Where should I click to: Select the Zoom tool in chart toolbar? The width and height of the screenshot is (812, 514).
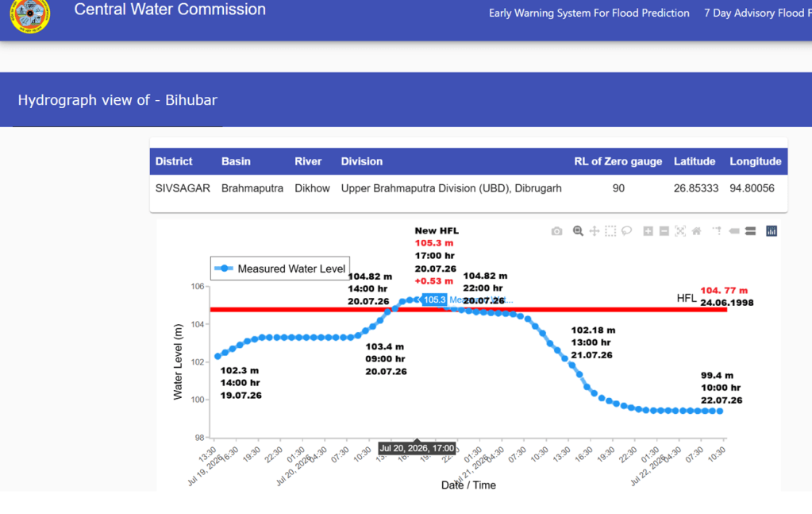pyautogui.click(x=578, y=231)
